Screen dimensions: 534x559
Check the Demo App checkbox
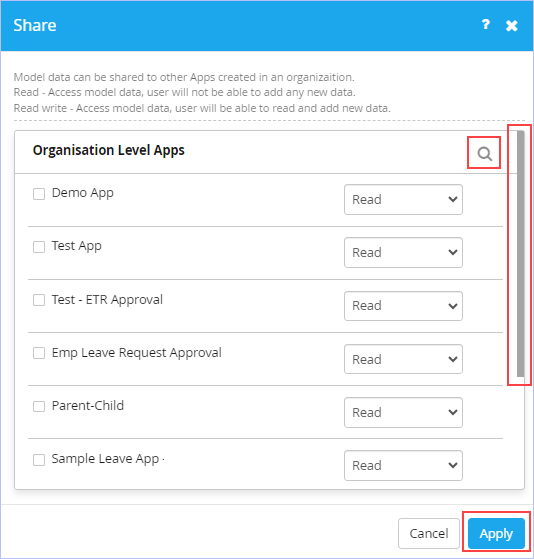coord(39,194)
